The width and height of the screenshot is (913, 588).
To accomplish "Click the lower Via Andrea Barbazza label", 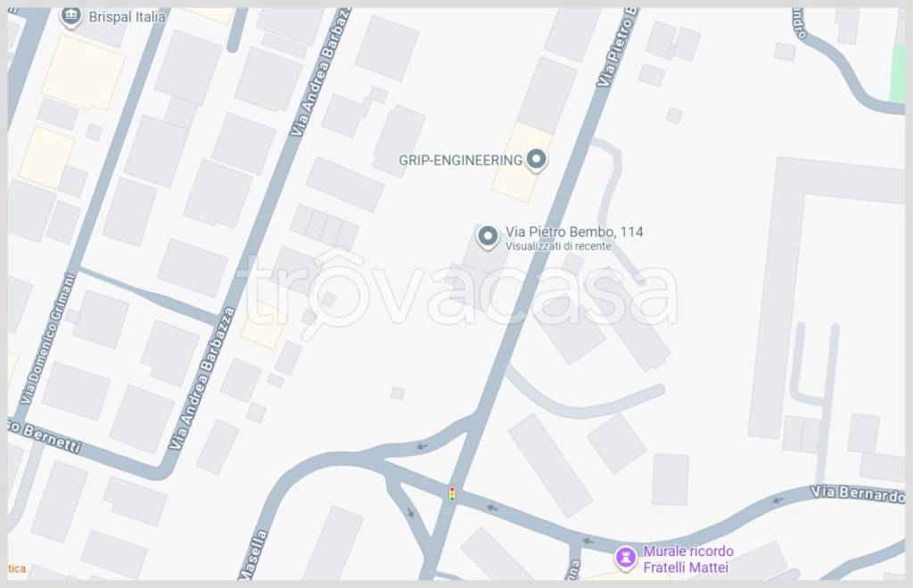I will click(x=202, y=379).
